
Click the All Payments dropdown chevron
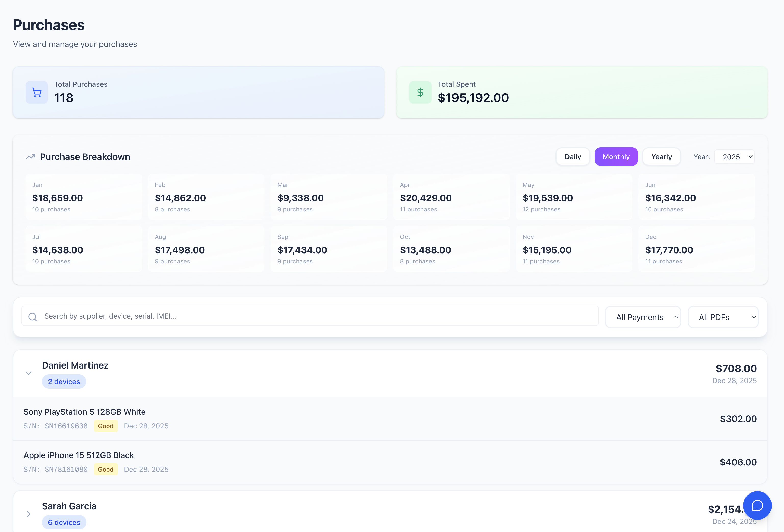(x=676, y=317)
